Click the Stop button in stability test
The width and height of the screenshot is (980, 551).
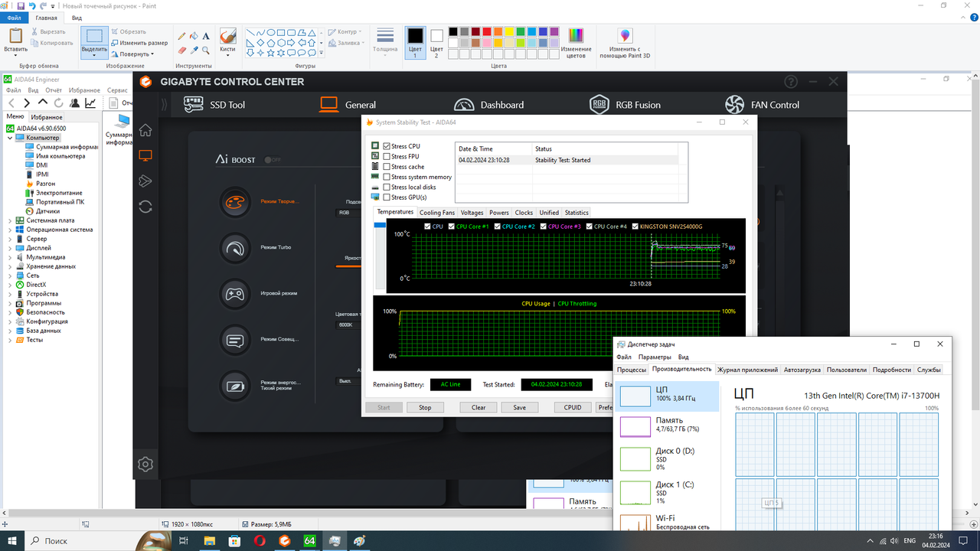(425, 407)
